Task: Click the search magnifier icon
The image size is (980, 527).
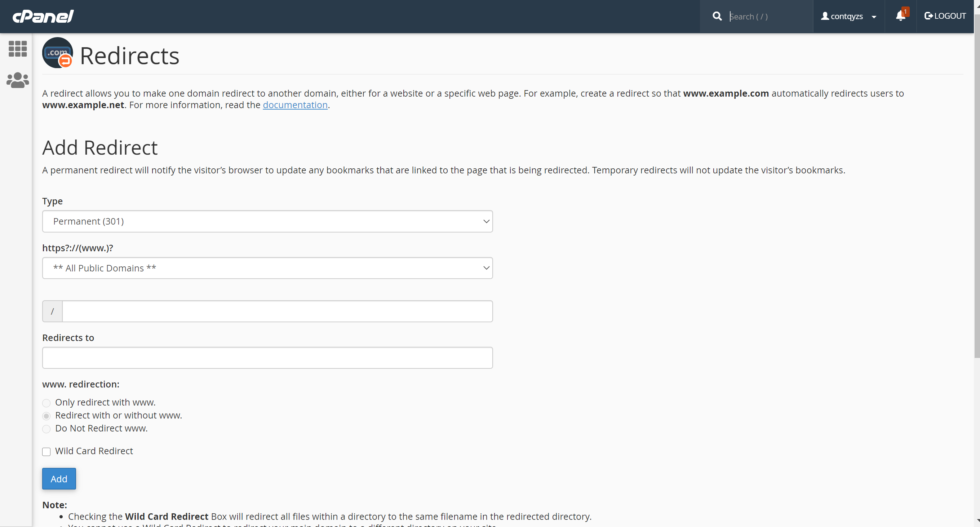Action: (717, 16)
